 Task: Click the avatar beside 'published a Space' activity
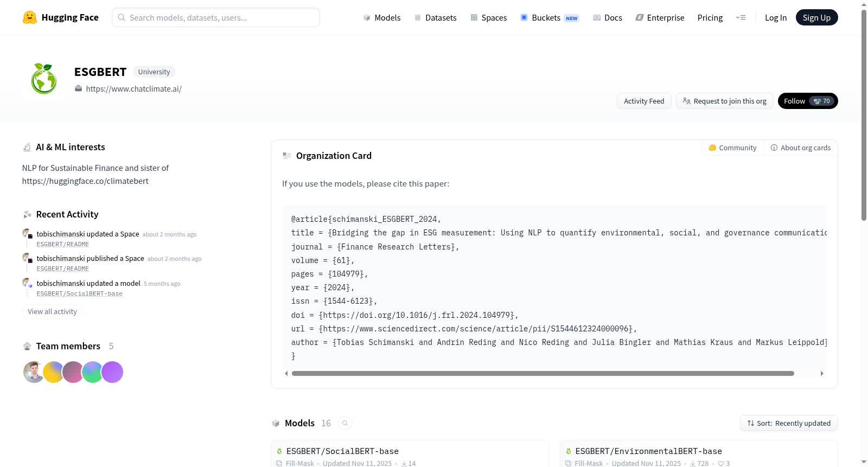pos(27,258)
